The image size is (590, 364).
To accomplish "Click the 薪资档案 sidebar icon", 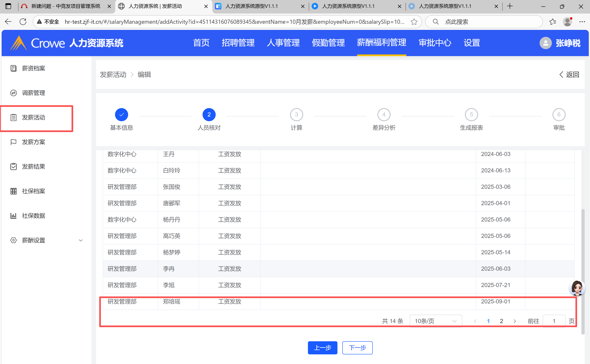I will coord(14,68).
